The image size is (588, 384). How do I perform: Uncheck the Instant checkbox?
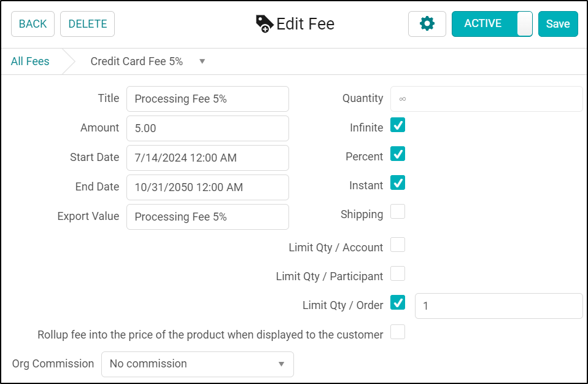[398, 183]
